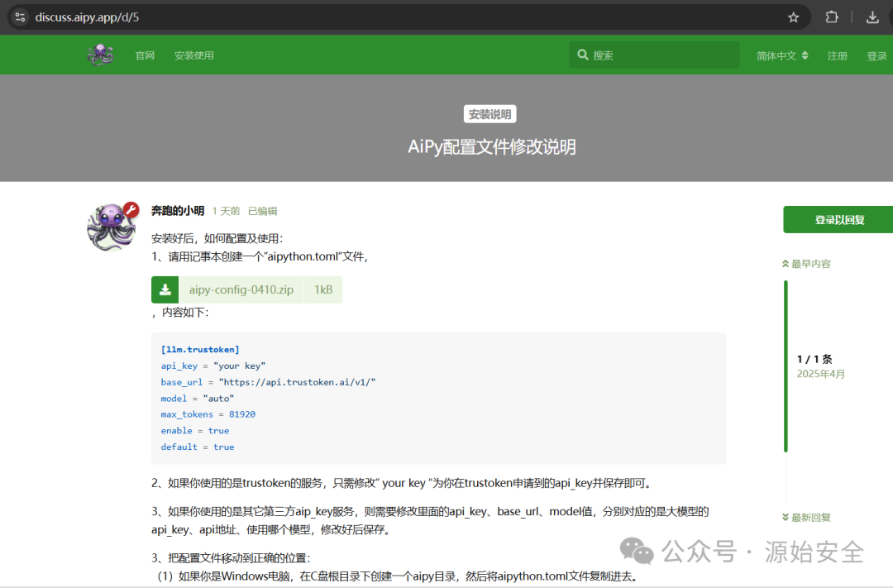
Task: Click the 1kB file size label
Action: tap(323, 289)
